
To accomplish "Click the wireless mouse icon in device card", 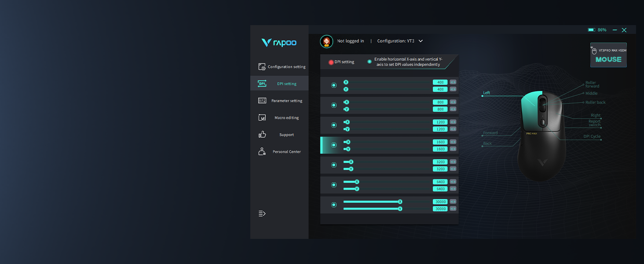I will (594, 51).
